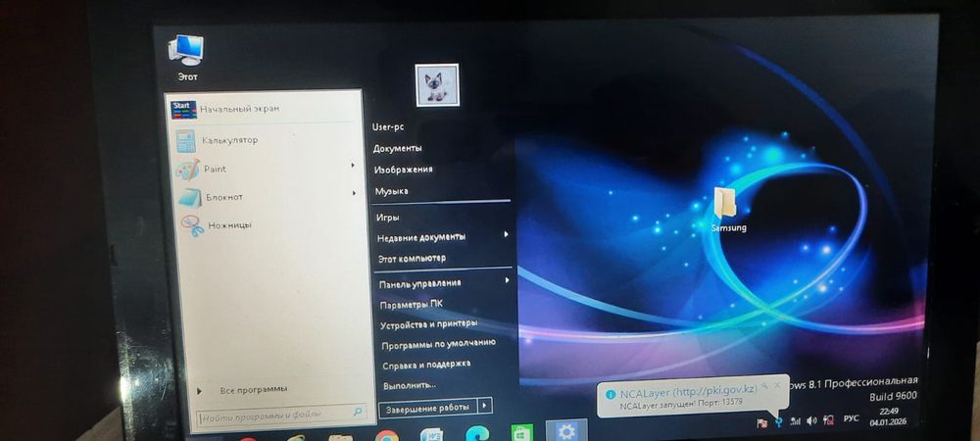Open Недавние документы in the start menu
The image size is (980, 441).
coord(421,237)
